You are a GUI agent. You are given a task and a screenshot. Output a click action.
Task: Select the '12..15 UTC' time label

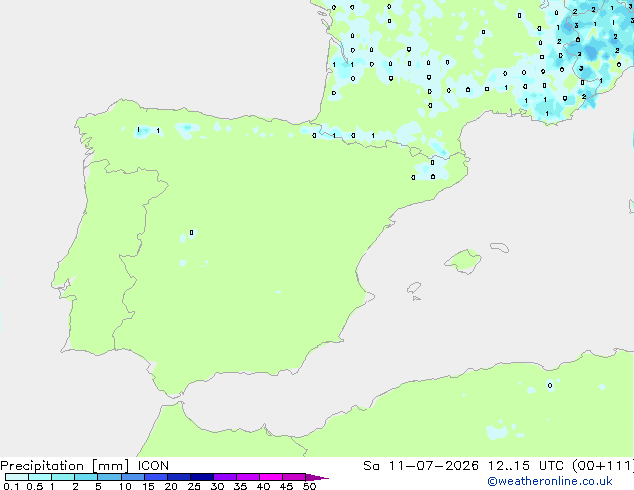coord(526,466)
